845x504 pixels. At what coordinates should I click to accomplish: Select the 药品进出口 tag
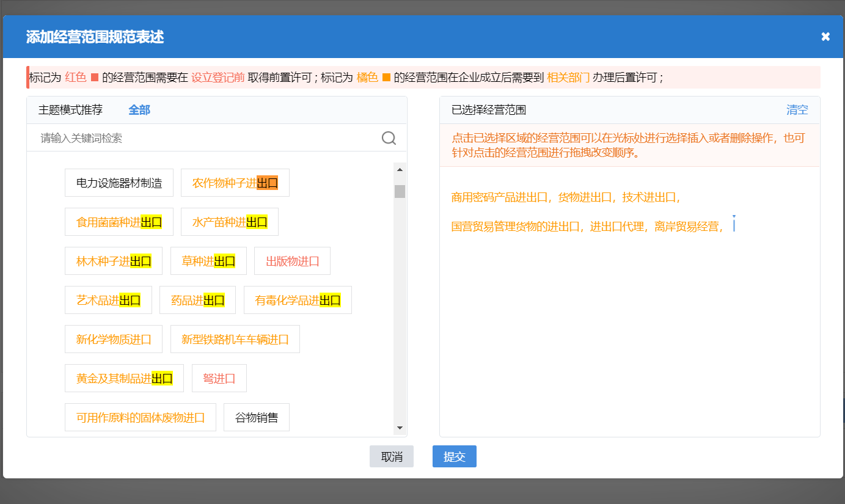(x=197, y=300)
